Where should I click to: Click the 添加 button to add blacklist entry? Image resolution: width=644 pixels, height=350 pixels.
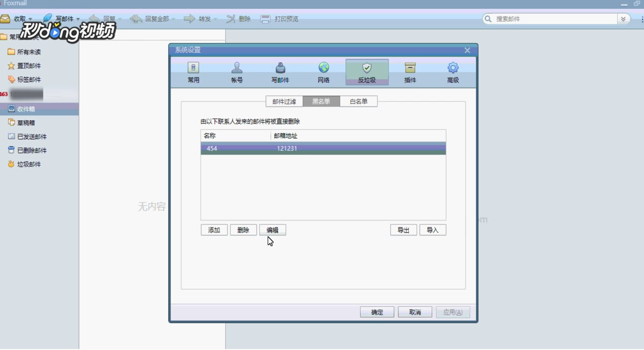[x=213, y=230]
